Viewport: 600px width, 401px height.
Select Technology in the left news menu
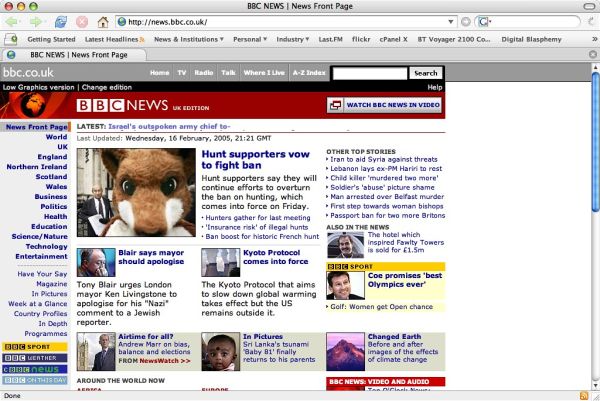tap(46, 246)
